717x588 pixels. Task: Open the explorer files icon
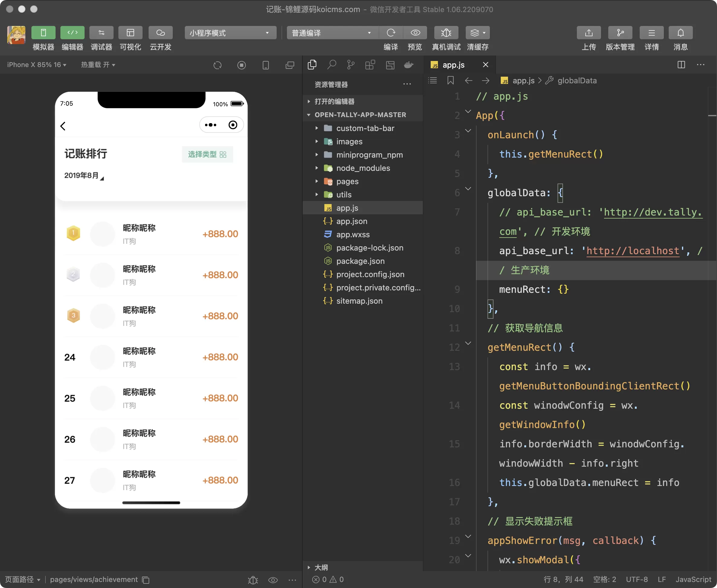(312, 64)
